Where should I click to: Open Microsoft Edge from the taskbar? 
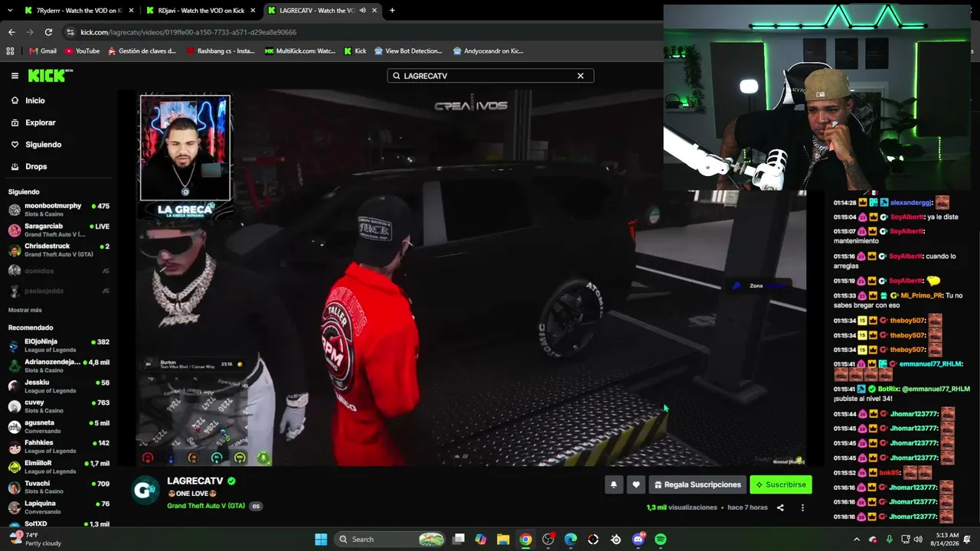570,540
